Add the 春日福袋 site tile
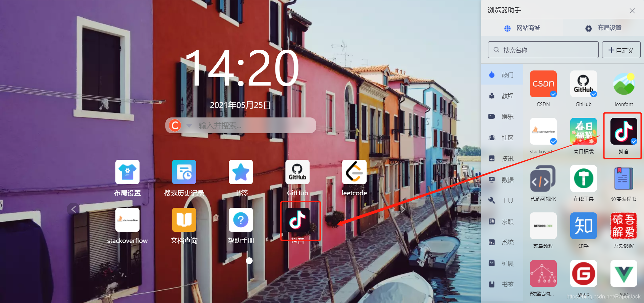644x303 pixels. 584,131
